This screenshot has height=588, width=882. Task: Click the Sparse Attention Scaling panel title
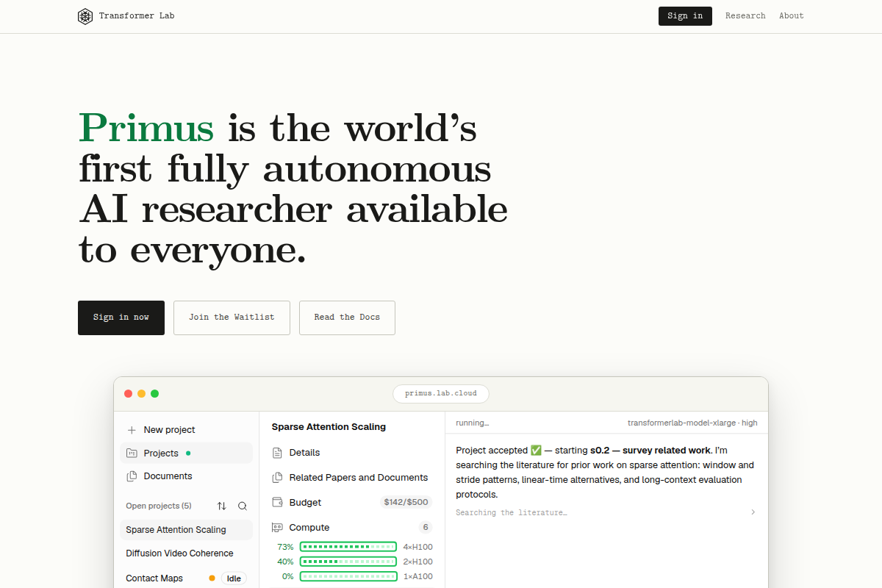pyautogui.click(x=329, y=427)
